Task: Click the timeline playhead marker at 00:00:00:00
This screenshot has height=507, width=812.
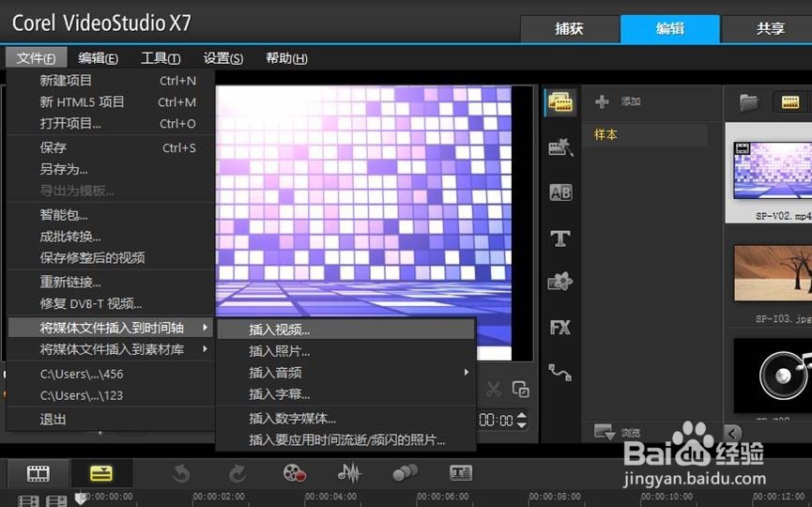Action: tap(81, 499)
